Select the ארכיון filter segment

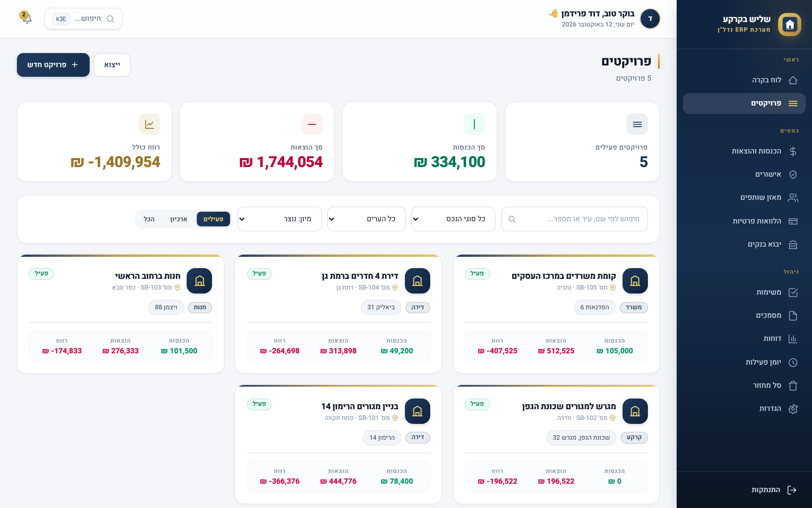coord(178,219)
